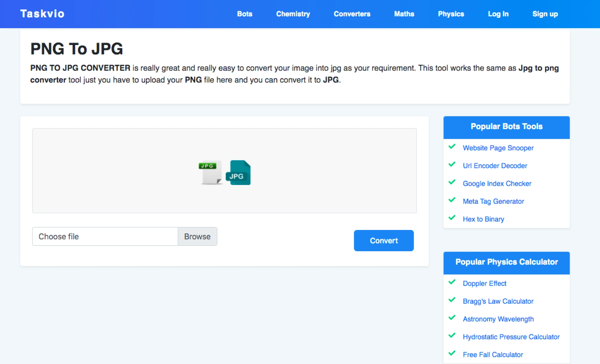
Task: Click the Choose file input field
Action: [105, 237]
